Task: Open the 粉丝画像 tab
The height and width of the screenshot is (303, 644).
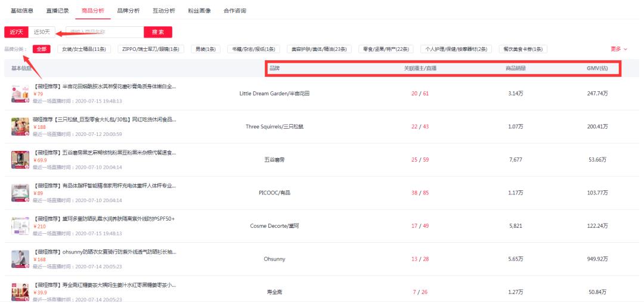Action: pos(199,11)
